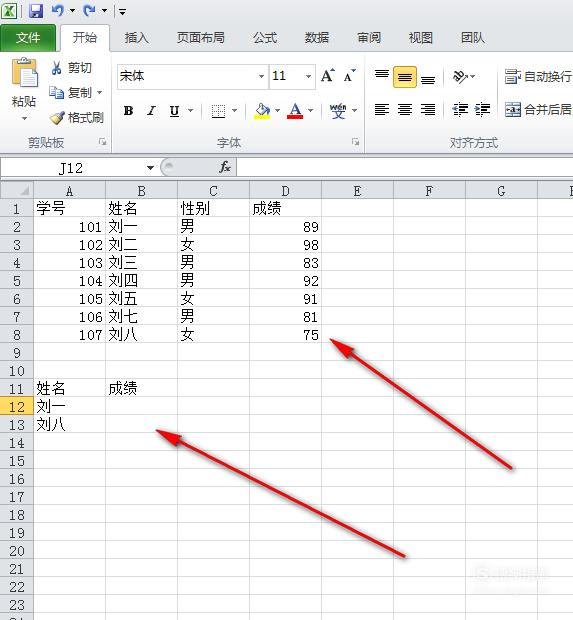Open the font name dropdown 宋体
Screen dimensions: 573x620
[261, 76]
